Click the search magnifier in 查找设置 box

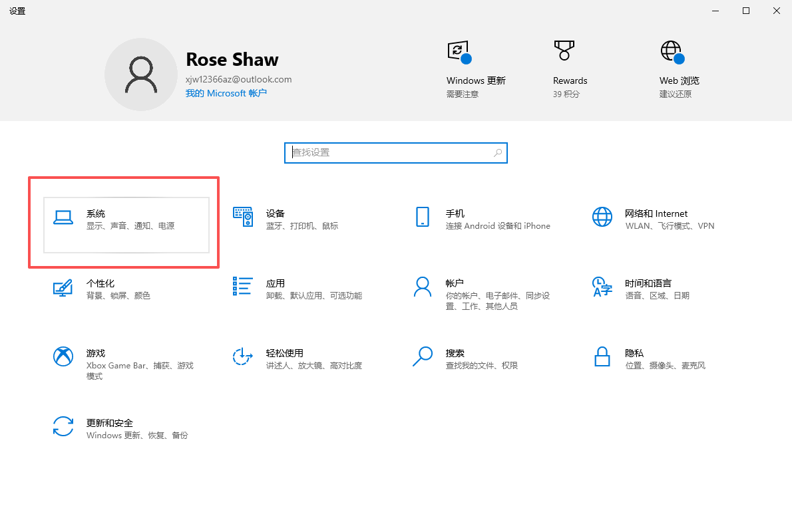tap(498, 152)
